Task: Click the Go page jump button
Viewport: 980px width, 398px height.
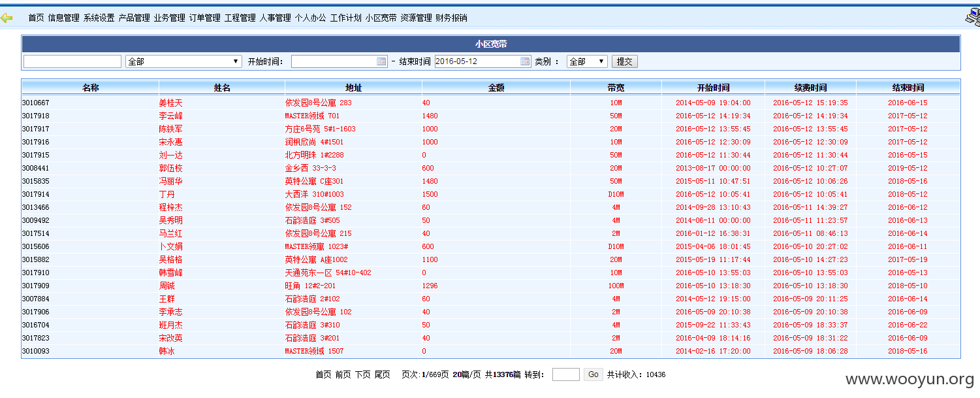Action: point(593,374)
